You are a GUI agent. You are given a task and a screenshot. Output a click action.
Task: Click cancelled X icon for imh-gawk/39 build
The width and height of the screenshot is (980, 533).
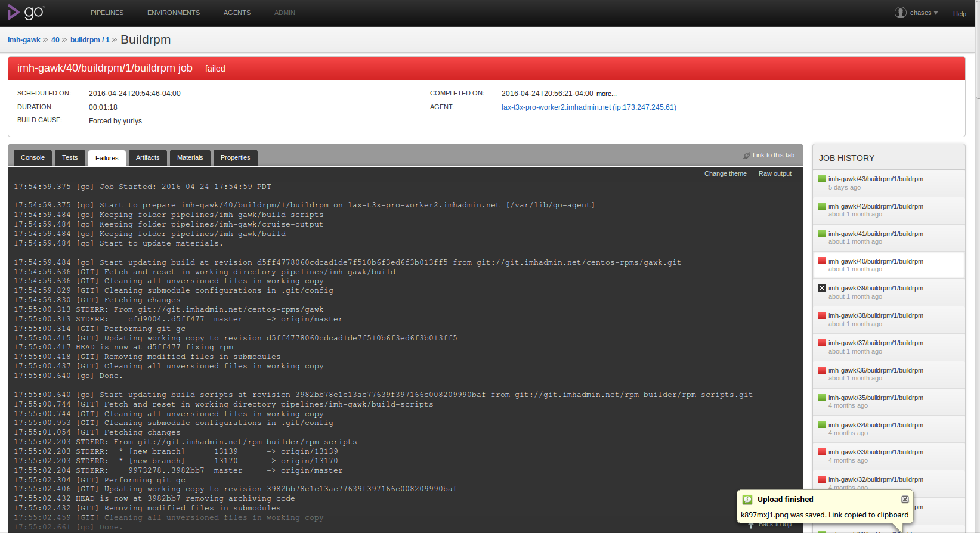(821, 288)
